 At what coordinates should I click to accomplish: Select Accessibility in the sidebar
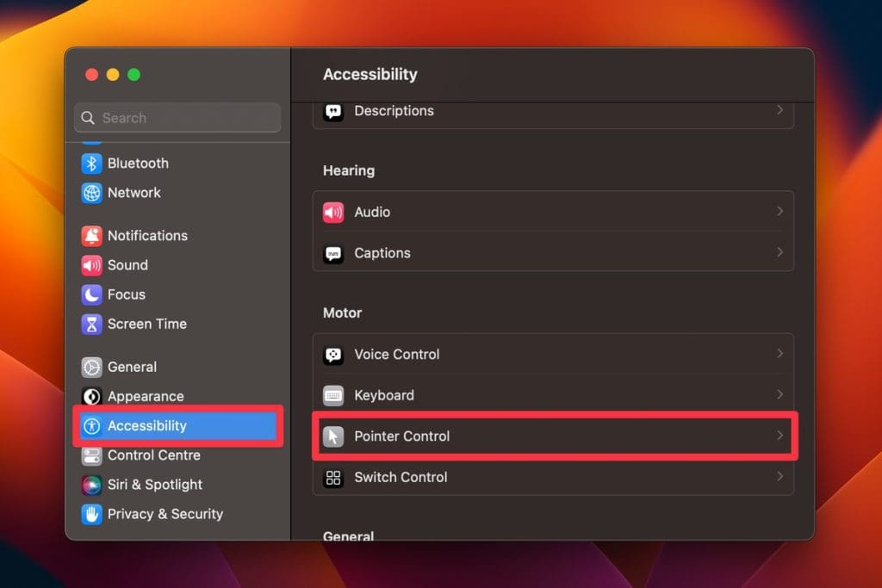(x=146, y=426)
